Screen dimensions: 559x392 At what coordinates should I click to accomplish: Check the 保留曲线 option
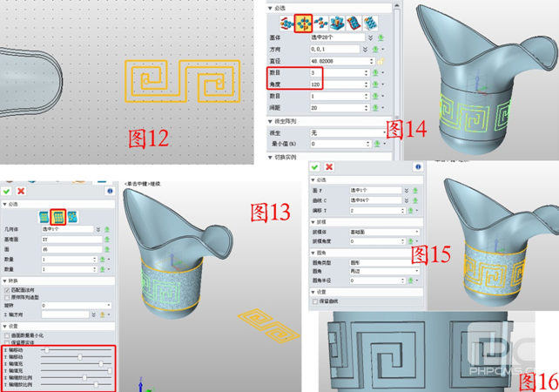[x=314, y=301]
